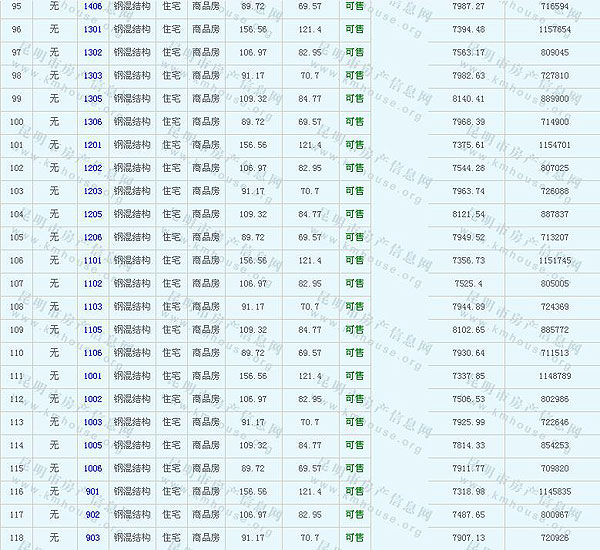Open room 1305 link
600x550 pixels.
coord(92,99)
